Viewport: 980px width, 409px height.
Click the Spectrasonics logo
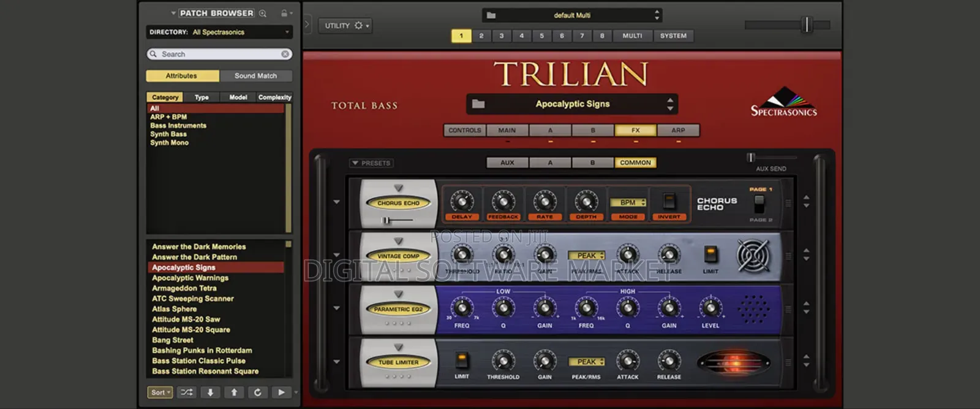784,102
